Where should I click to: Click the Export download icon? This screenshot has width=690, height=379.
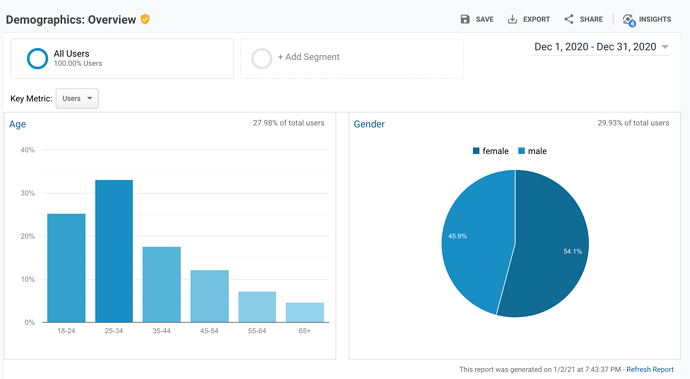coord(512,19)
